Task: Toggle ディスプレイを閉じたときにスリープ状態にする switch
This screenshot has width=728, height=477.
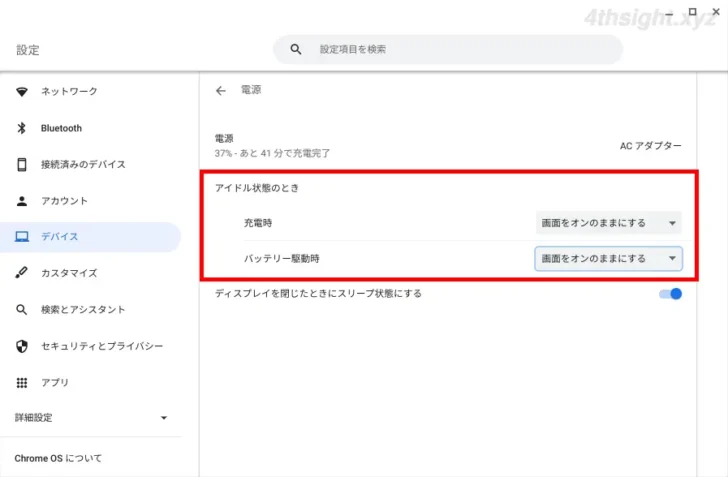Action: [670, 294]
